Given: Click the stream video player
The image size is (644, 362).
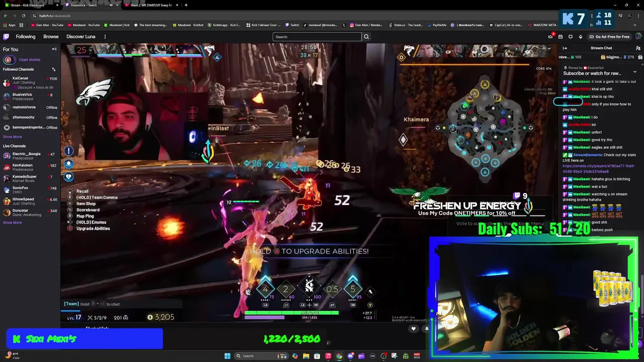Looking at the screenshot, I should (309, 184).
